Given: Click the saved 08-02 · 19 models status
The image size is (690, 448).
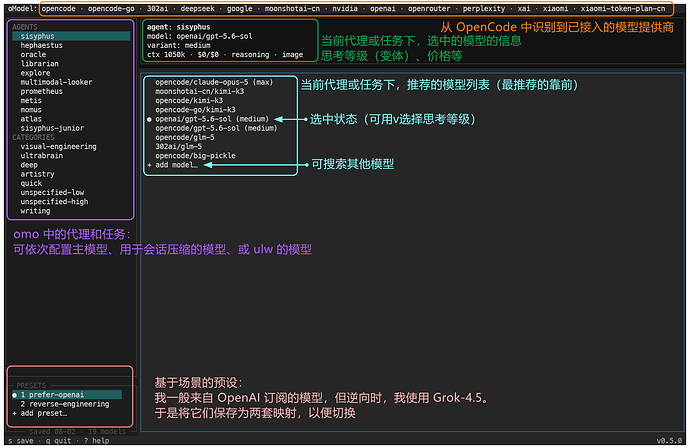Looking at the screenshot, I should click(77, 431).
